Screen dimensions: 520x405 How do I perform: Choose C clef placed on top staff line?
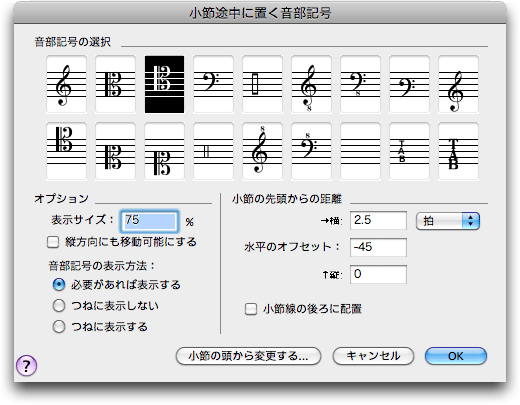66,151
